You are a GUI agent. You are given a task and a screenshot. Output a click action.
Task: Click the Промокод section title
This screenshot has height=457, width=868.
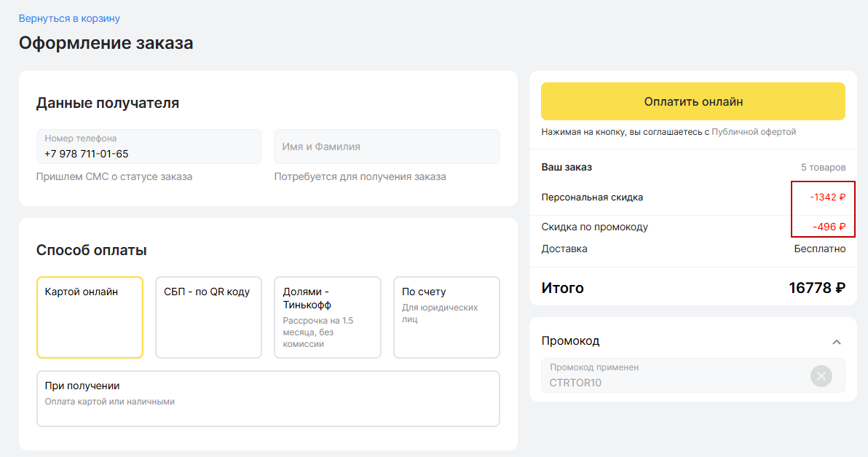[571, 341]
